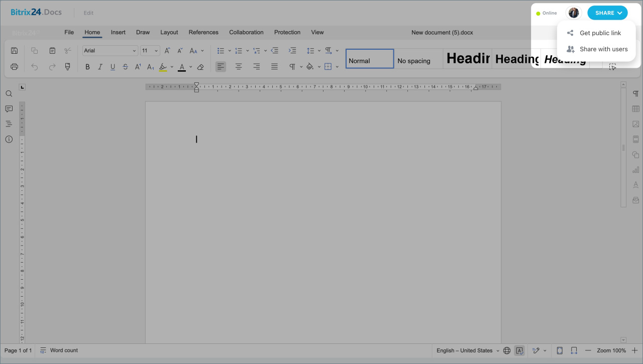Open the Comments panel in left sidebar

tap(9, 109)
